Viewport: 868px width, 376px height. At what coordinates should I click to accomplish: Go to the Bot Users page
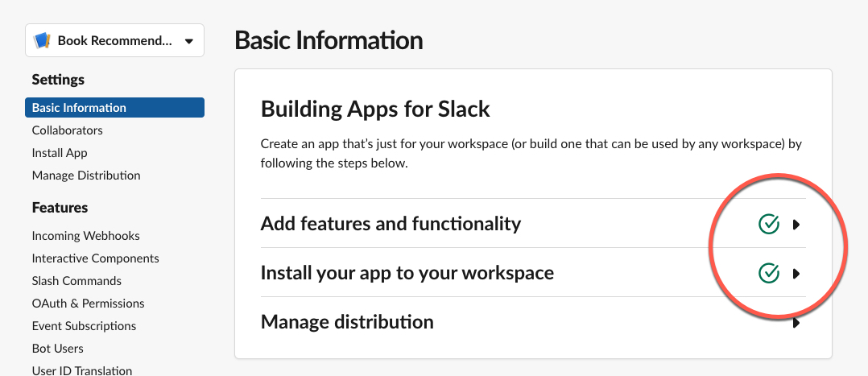(x=57, y=349)
